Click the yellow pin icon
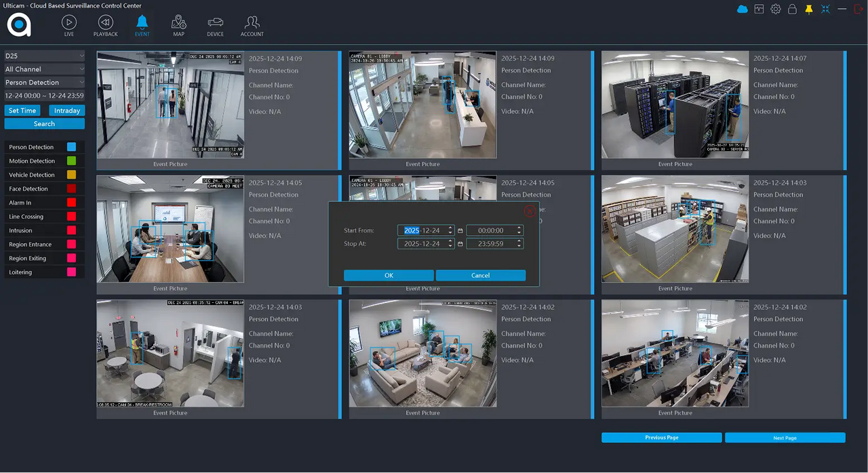This screenshot has width=868, height=473. 808,9
